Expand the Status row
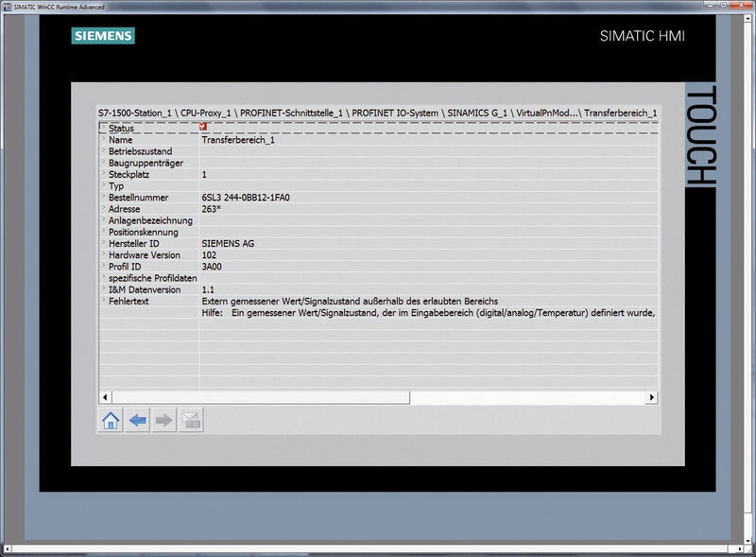The image size is (756, 557). pos(103,127)
